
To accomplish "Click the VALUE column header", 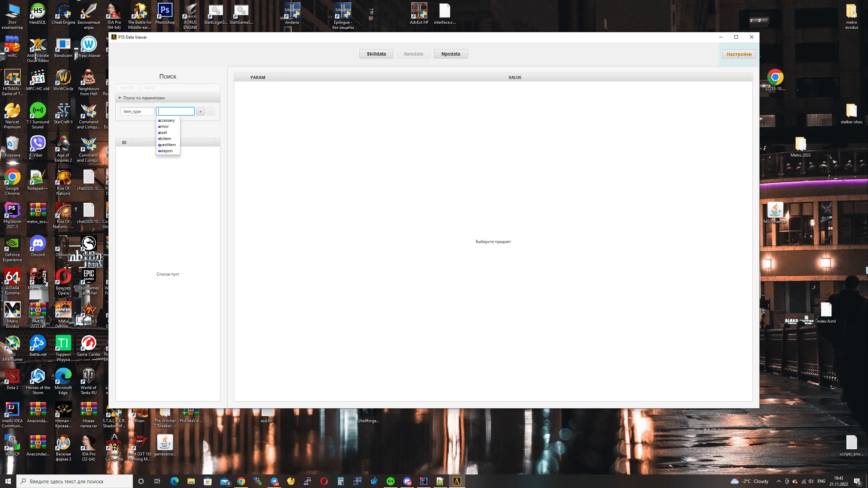I will (x=515, y=77).
